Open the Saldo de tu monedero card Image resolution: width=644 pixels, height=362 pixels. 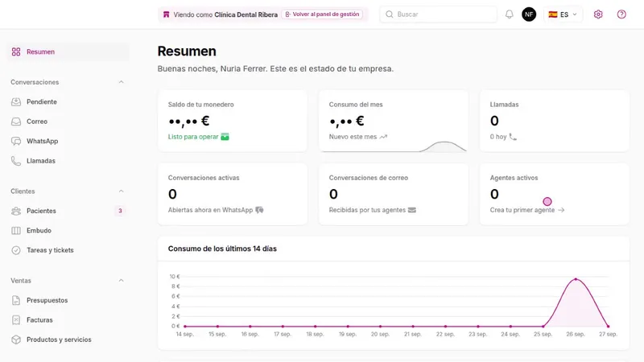pyautogui.click(x=233, y=121)
